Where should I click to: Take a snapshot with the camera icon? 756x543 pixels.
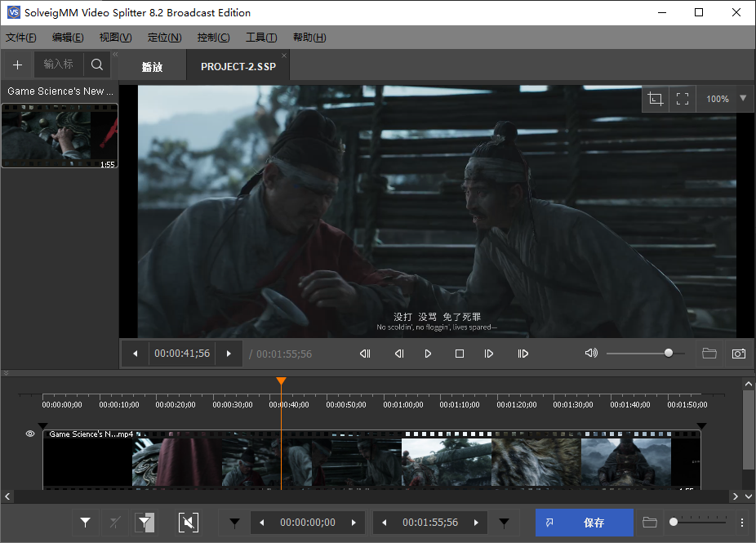pos(738,354)
